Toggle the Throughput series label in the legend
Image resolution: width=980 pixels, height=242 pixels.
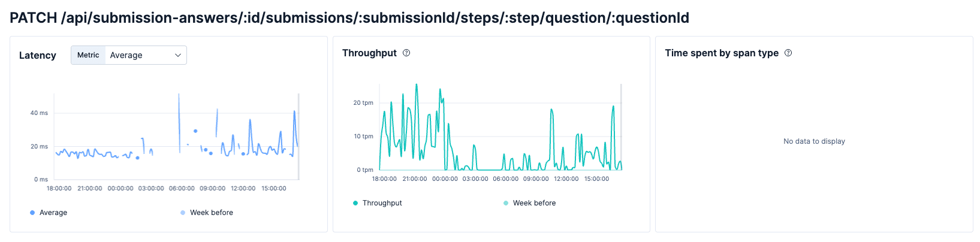[x=382, y=203]
